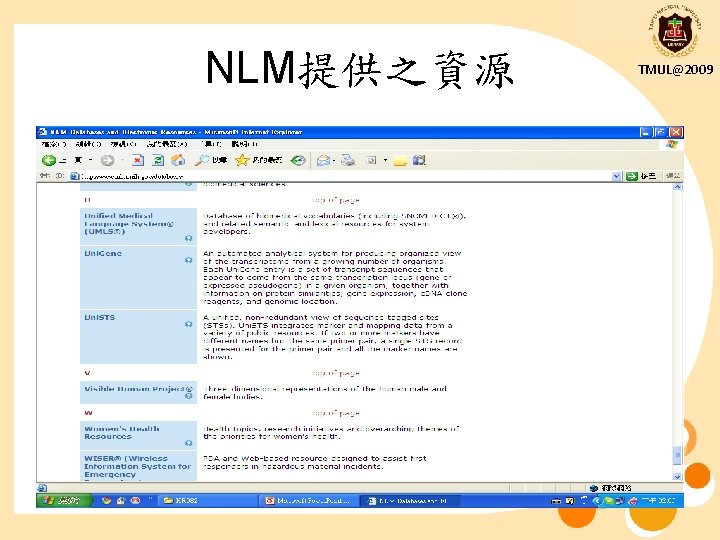
Task: Open the second menu bar item (Edit)
Action: point(88,144)
